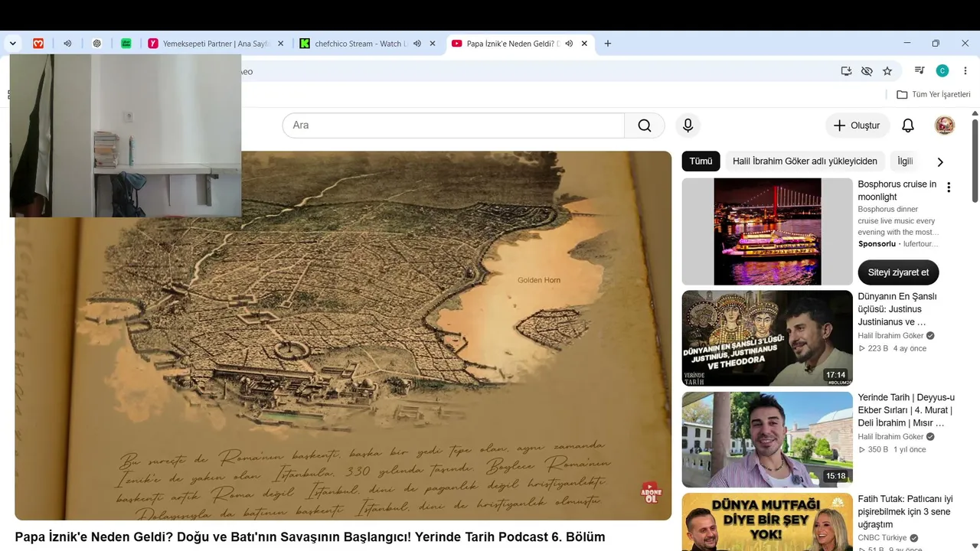
Task: Select the Tümü filter chip
Action: click(701, 161)
